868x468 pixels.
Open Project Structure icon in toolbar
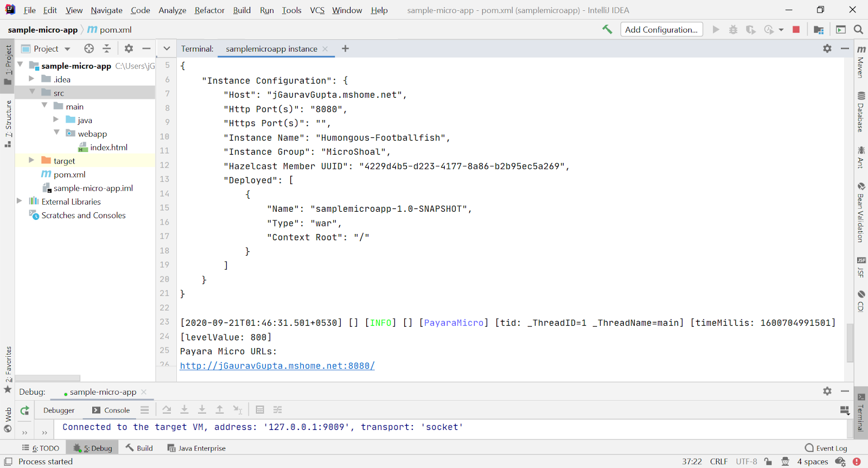click(819, 29)
